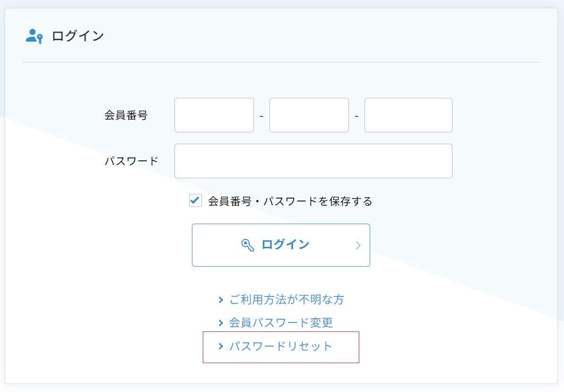Image resolution: width=564 pixels, height=392 pixels.
Task: Open the パスワードリセット link
Action: coord(280,346)
